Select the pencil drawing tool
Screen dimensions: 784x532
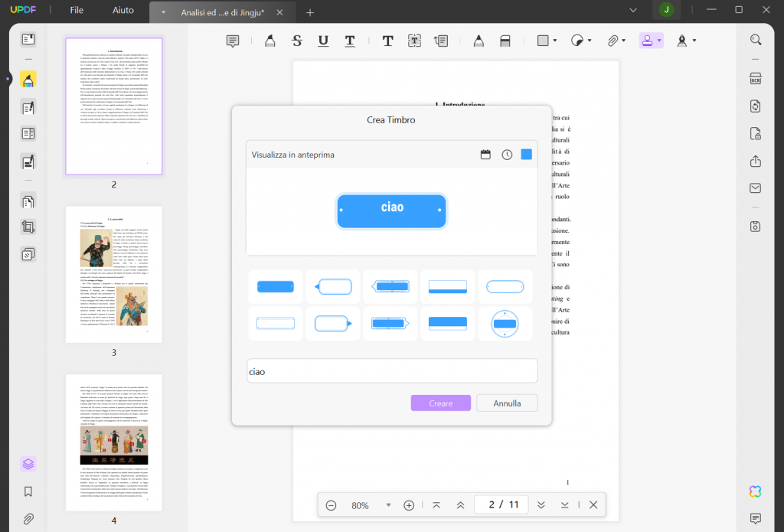[x=479, y=41]
